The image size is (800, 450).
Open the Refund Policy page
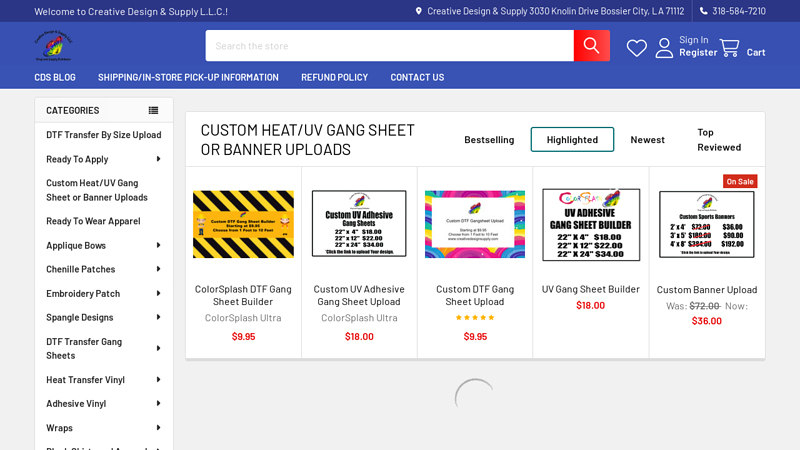(x=334, y=77)
